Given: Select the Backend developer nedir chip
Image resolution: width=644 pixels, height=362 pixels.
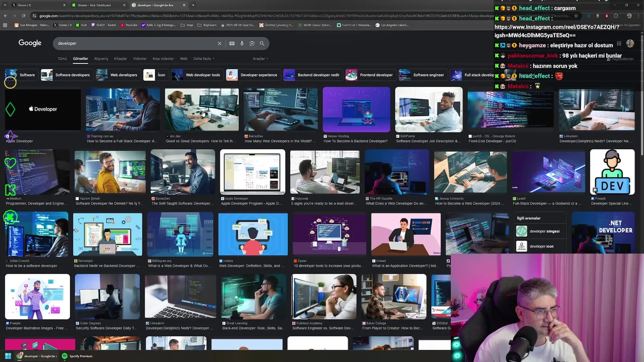Looking at the screenshot, I should pos(312,75).
